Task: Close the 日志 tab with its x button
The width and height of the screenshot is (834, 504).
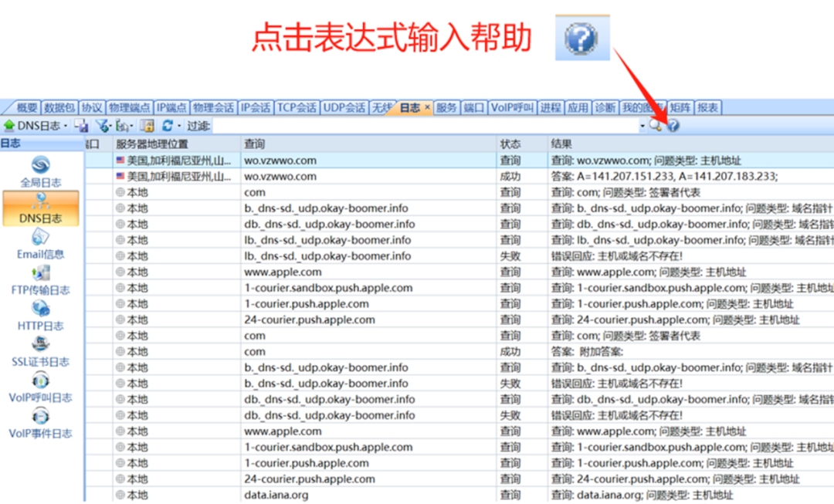Action: click(x=426, y=107)
